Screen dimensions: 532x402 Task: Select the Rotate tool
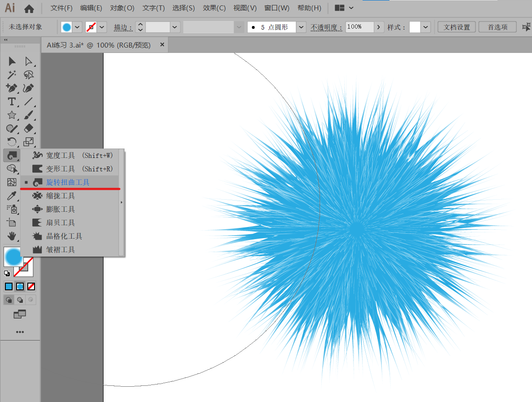click(x=12, y=142)
